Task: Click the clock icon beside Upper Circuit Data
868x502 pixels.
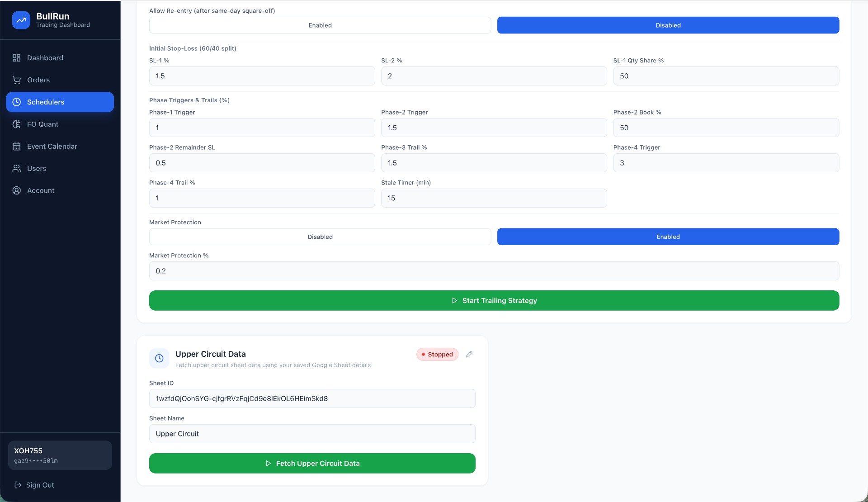Action: [159, 358]
